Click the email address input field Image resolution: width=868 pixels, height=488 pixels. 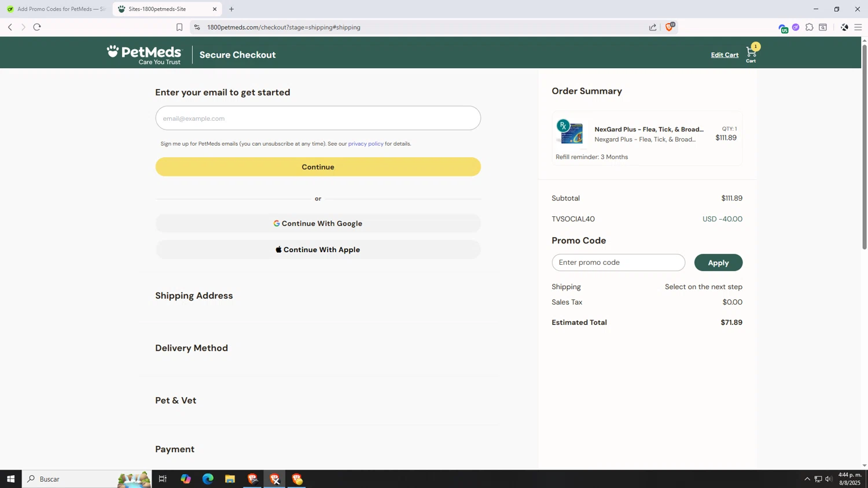[x=318, y=118]
